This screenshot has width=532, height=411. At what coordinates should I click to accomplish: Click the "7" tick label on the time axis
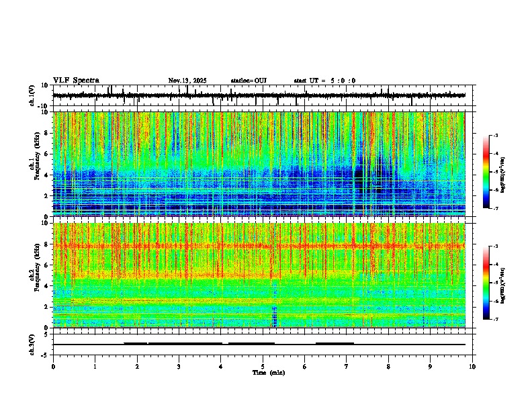tap(347, 367)
